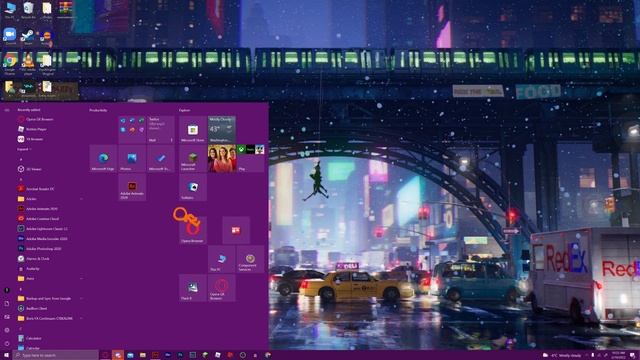Open the Zoom desktop shortcut

pyautogui.click(x=10, y=37)
